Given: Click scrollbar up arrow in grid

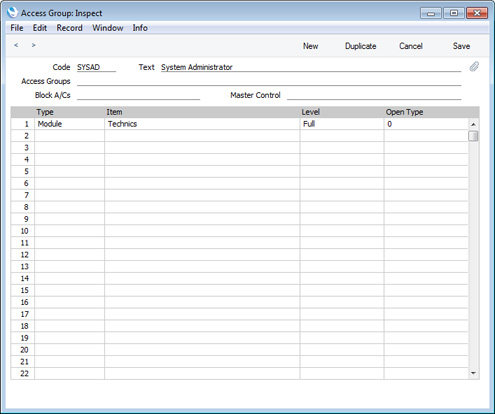Looking at the screenshot, I should [473, 124].
